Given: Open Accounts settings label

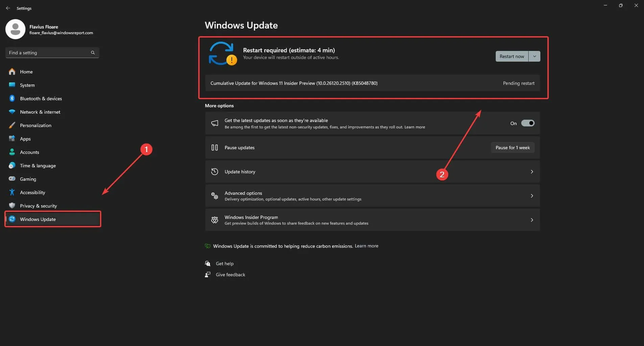Looking at the screenshot, I should click(29, 152).
